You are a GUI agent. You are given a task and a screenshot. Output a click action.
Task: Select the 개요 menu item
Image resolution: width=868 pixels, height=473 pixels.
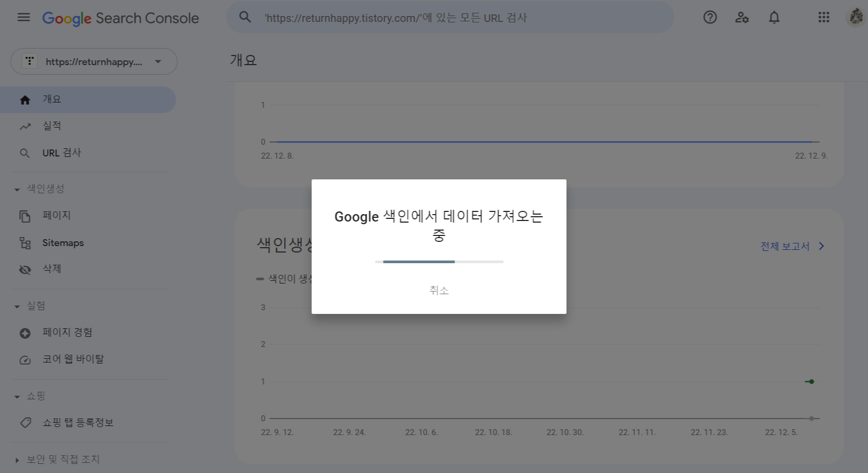(88, 100)
